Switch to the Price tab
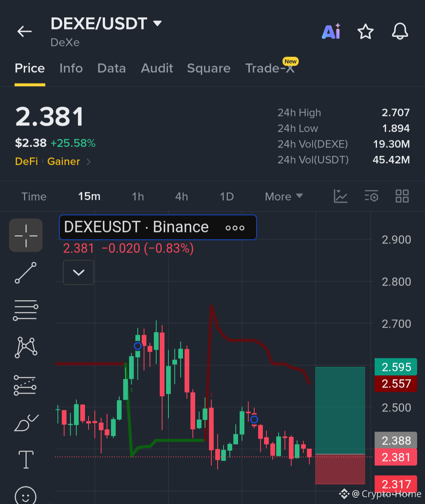Image resolution: width=425 pixels, height=504 pixels. [30, 68]
